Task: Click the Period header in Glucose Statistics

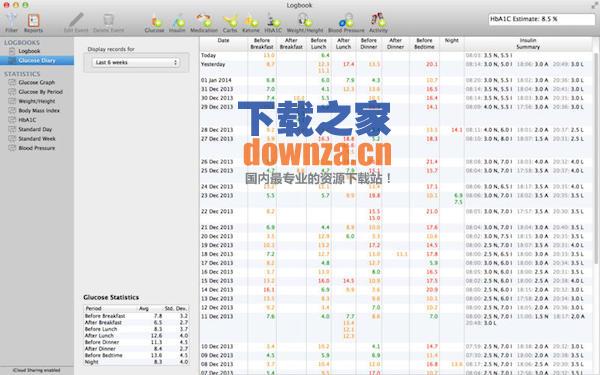Action: click(110, 308)
